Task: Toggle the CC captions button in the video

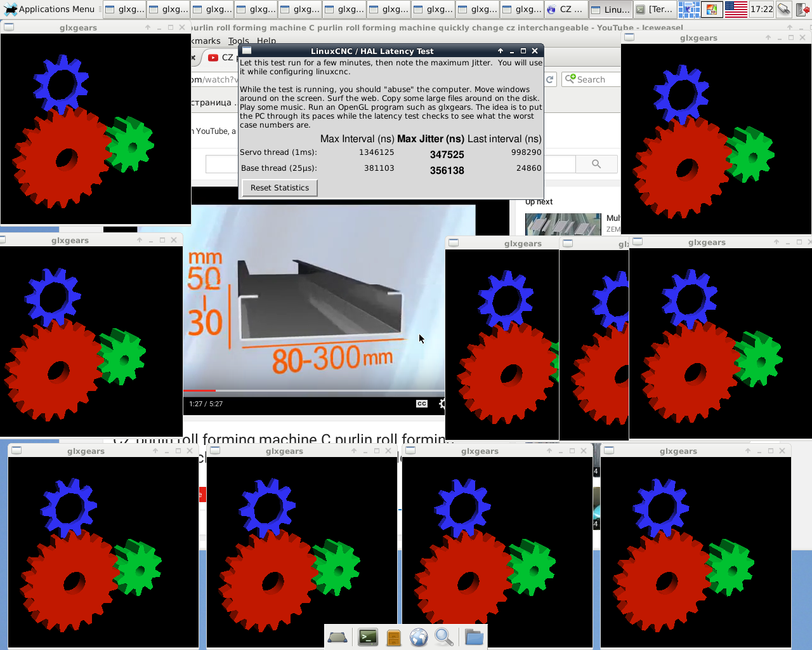Action: (x=422, y=404)
